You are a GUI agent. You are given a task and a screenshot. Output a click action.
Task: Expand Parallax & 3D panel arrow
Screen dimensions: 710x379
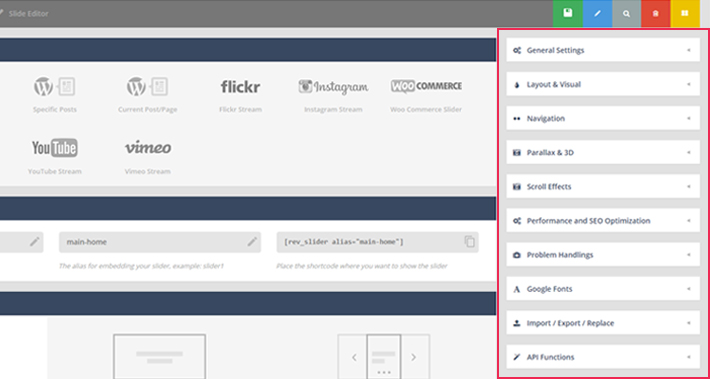[689, 153]
